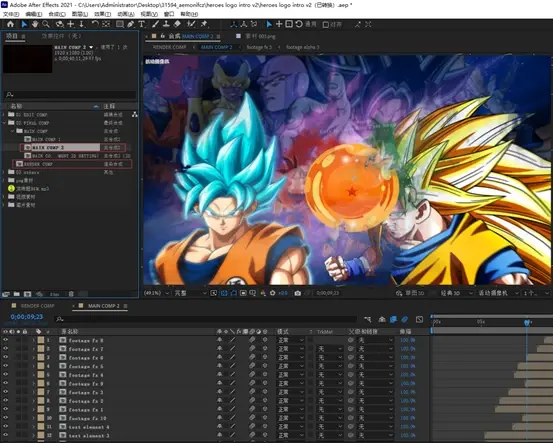The image size is (554, 444).
Task: Expand the footage fx 7 layer properties
Action: pyautogui.click(x=34, y=349)
